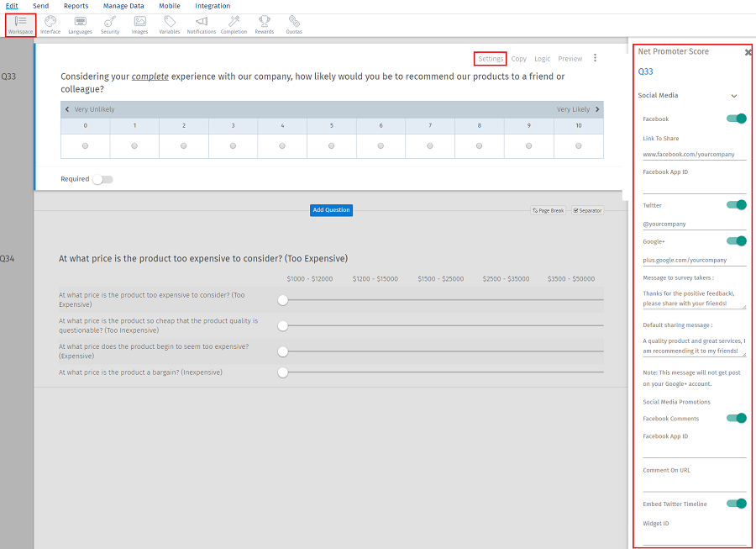Select the Interface icon
This screenshot has width=756, height=549.
(50, 24)
